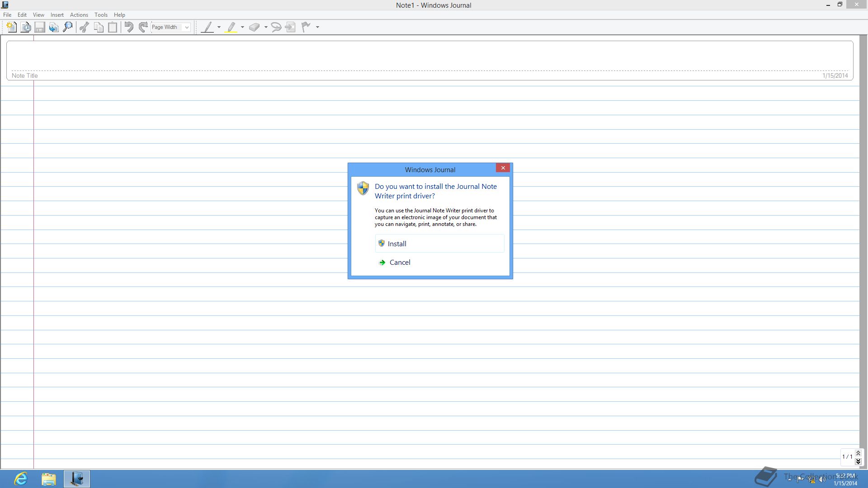This screenshot has width=868, height=488.
Task: Expand the Highlighter options arrow
Action: [x=243, y=27]
